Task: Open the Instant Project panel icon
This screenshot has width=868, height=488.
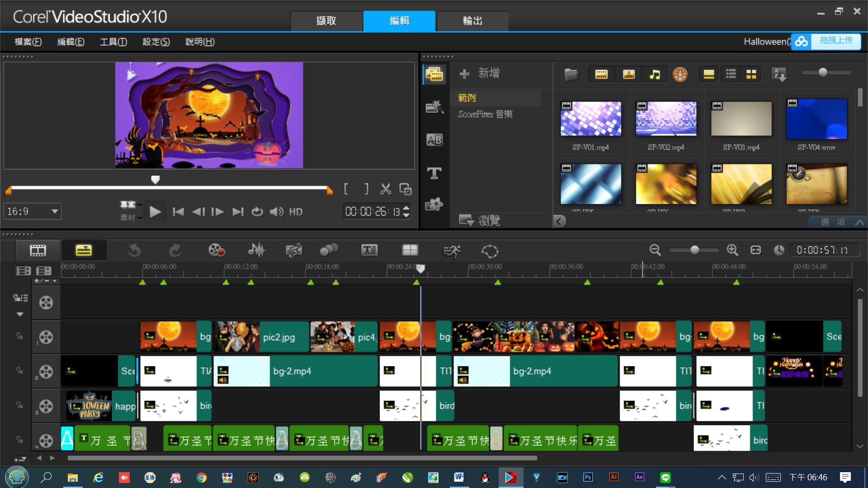Action: tap(434, 107)
